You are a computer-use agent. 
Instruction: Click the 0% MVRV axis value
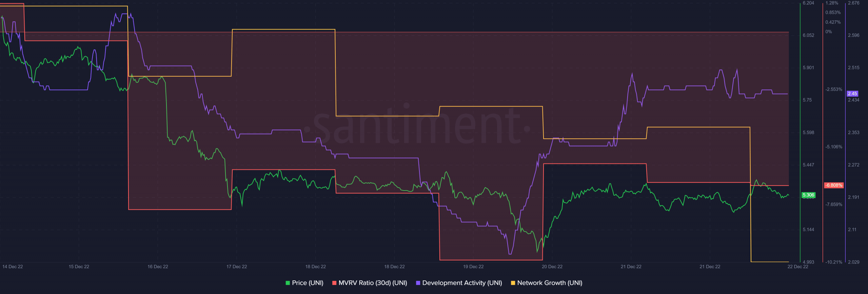click(829, 32)
